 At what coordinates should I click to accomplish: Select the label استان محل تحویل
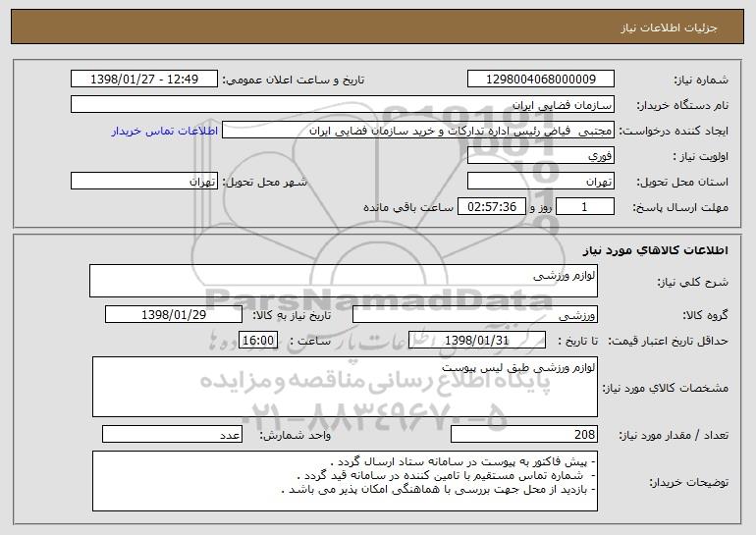click(682, 183)
